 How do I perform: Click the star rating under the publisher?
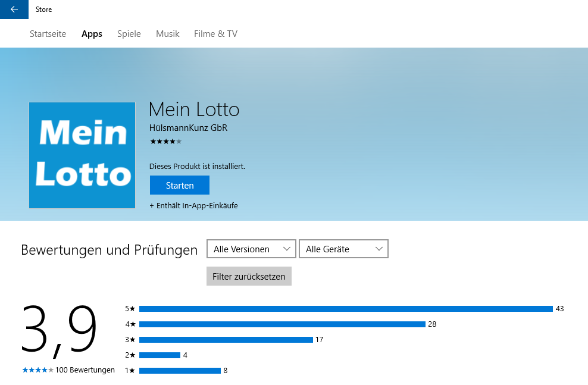click(166, 142)
